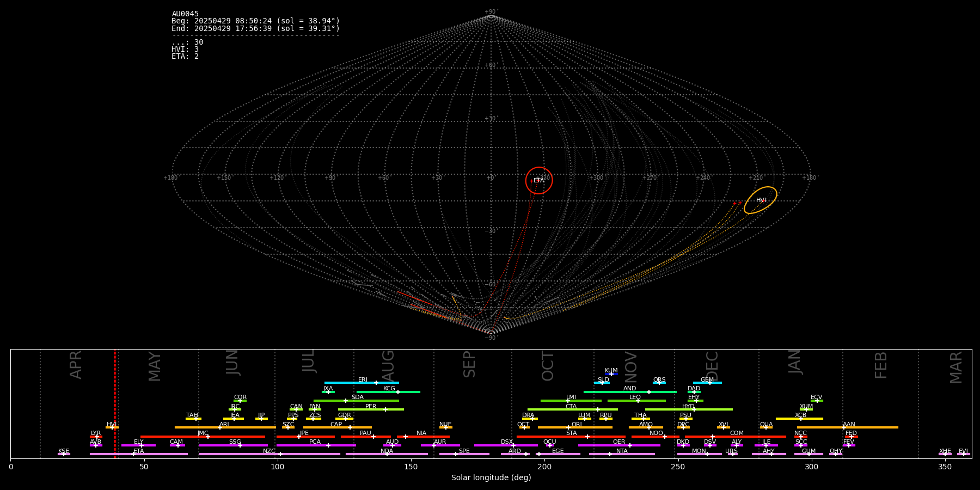
Task: Click the orange HVI radiant ellipse on sky map
Action: [x=761, y=200]
